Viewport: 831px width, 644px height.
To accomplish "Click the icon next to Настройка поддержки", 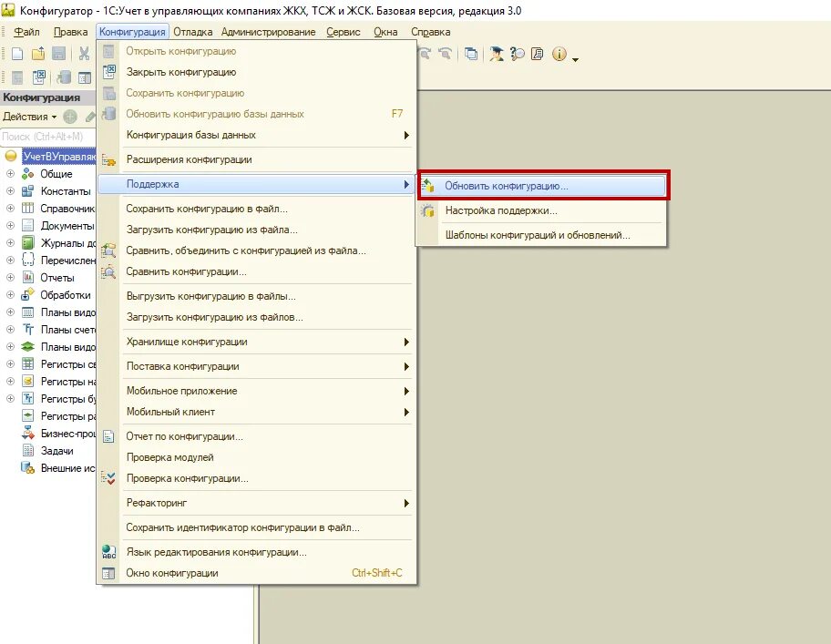I will pyautogui.click(x=427, y=210).
